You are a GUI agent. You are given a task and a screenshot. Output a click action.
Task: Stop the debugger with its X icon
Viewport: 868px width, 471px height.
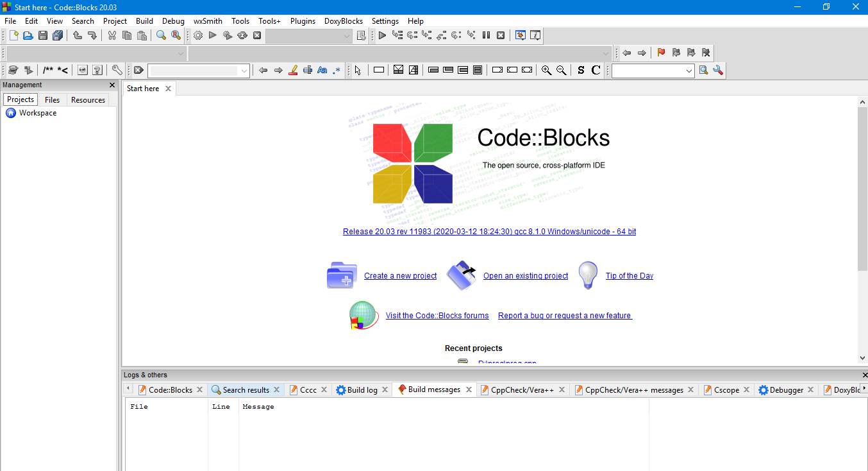point(501,35)
